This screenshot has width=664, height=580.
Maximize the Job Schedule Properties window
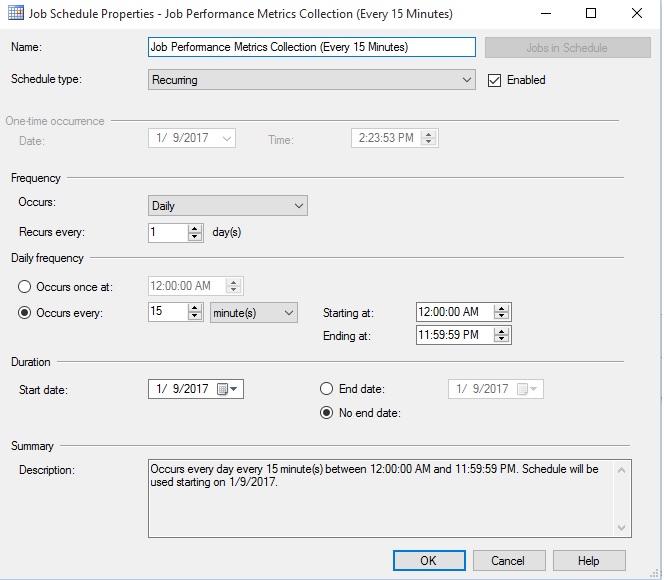(591, 14)
